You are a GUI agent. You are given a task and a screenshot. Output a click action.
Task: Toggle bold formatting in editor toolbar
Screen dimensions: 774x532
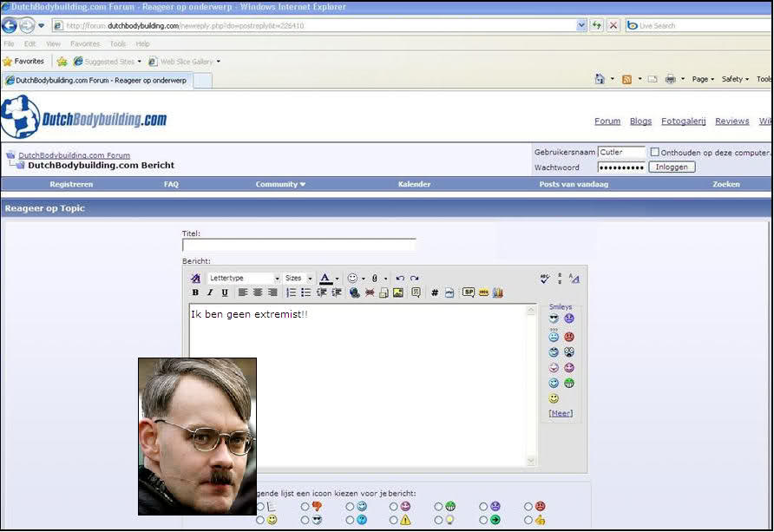click(x=195, y=293)
